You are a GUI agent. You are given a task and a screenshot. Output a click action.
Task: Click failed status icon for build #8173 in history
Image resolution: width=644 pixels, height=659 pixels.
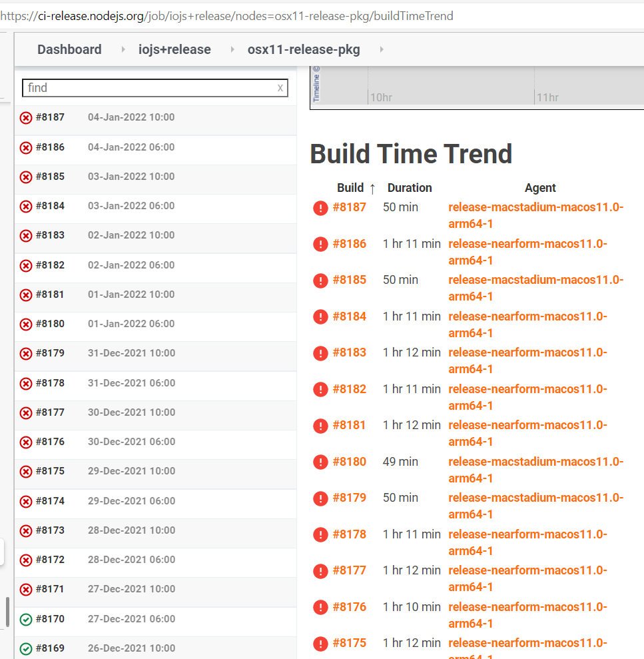26,531
